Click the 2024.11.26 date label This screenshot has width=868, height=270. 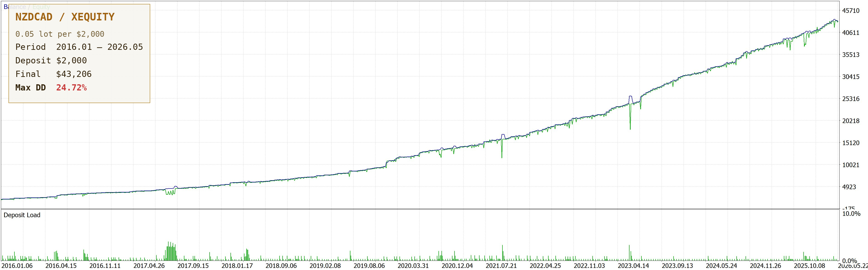(765, 266)
